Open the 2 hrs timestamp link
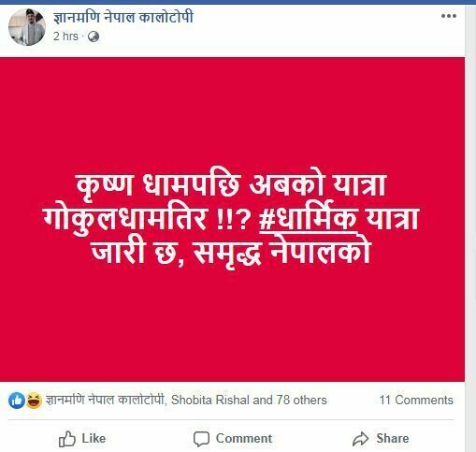Image resolution: width=476 pixels, height=452 pixels. pyautogui.click(x=65, y=36)
